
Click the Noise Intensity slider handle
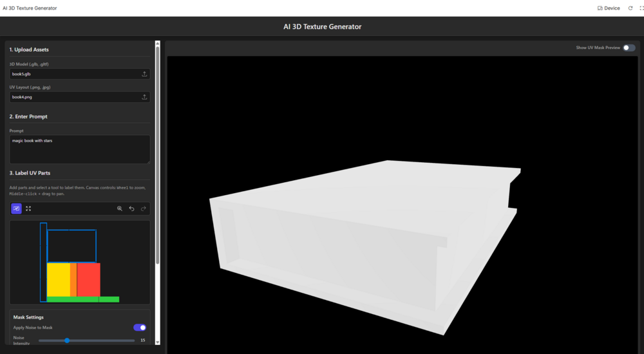[x=66, y=340]
